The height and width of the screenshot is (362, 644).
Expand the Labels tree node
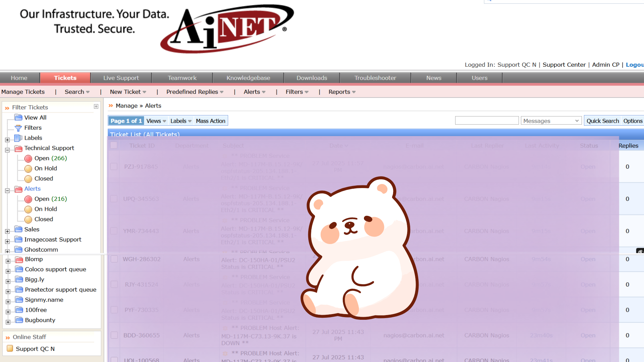coord(7,140)
